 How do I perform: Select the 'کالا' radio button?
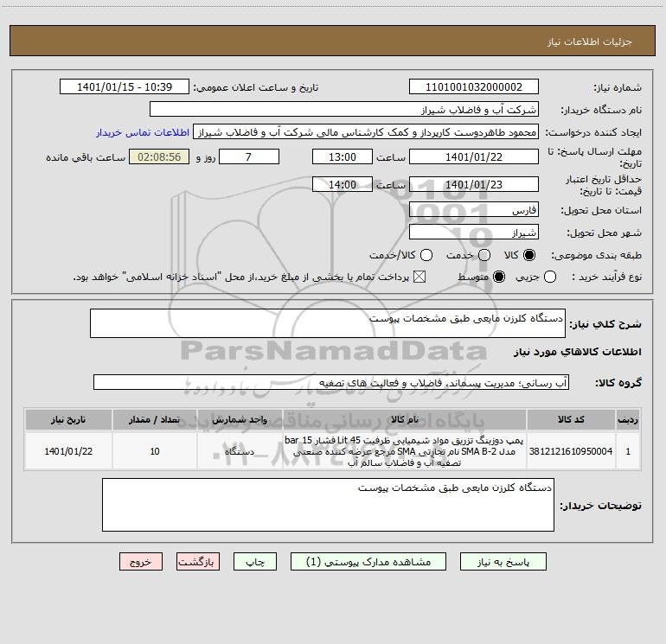[x=529, y=255]
